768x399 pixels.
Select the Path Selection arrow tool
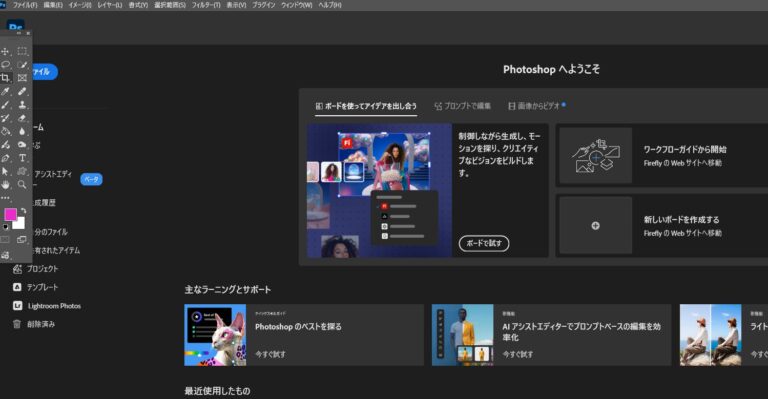(5, 171)
